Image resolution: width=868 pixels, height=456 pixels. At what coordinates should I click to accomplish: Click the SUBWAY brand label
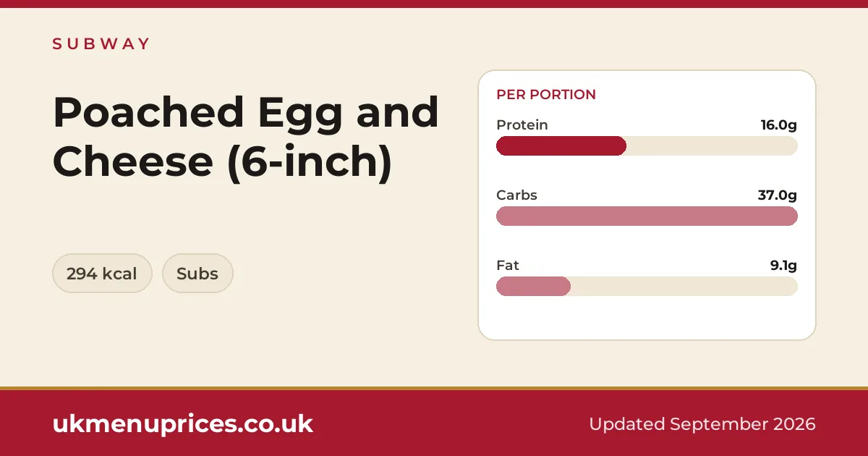(101, 43)
